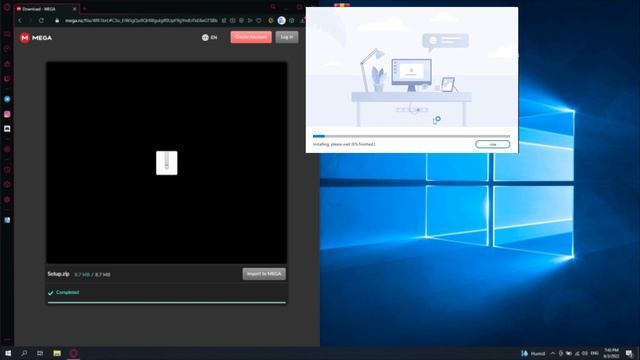Click the round blue profile icon in toolbar
The width and height of the screenshot is (640, 360).
click(282, 20)
